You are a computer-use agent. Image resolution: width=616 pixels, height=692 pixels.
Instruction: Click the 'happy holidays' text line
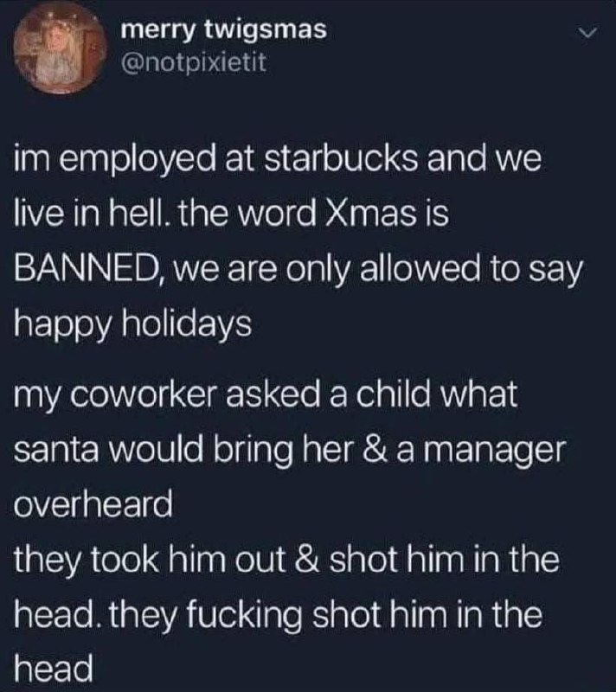(133, 325)
